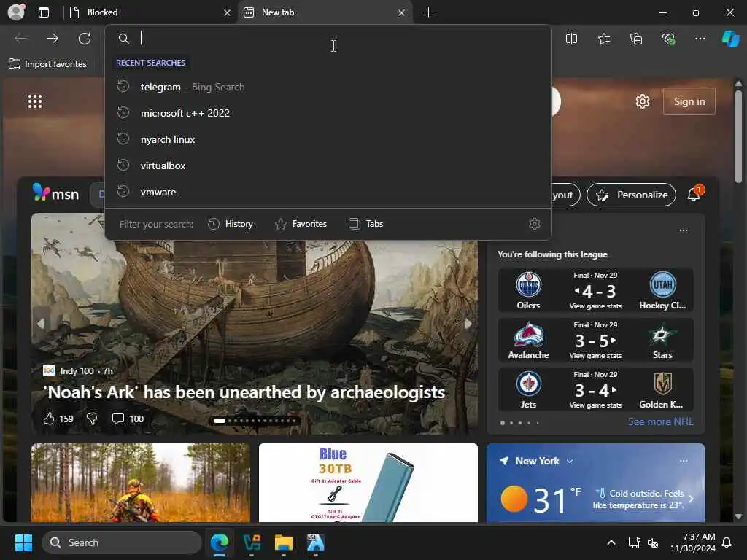Open Microsoft Edge from the taskbar

(x=219, y=542)
